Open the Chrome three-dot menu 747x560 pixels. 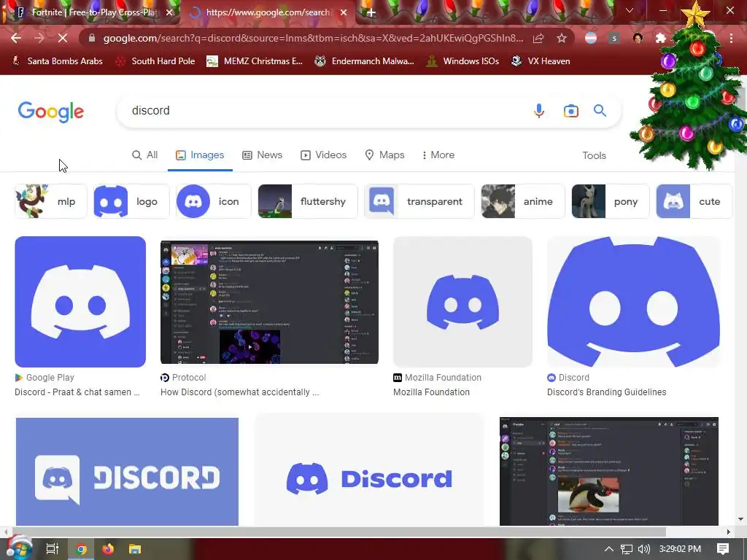[731, 38]
